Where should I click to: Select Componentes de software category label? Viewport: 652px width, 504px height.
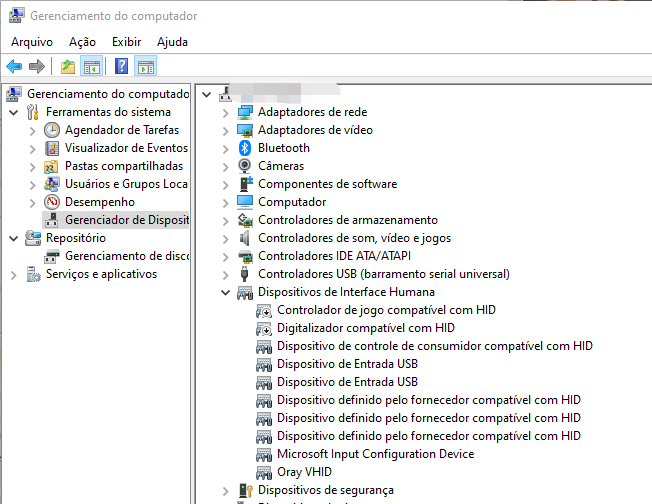point(328,184)
